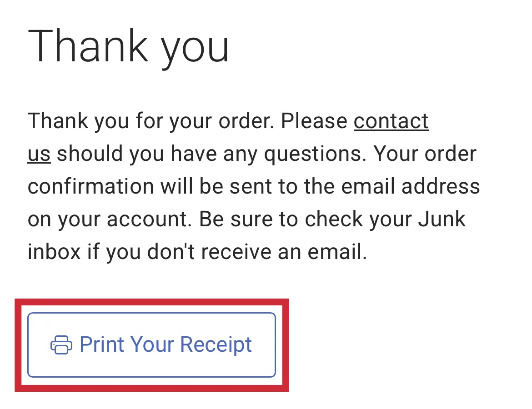The image size is (532, 409).
Task: Open the underlined "contact" link
Action: (x=391, y=121)
